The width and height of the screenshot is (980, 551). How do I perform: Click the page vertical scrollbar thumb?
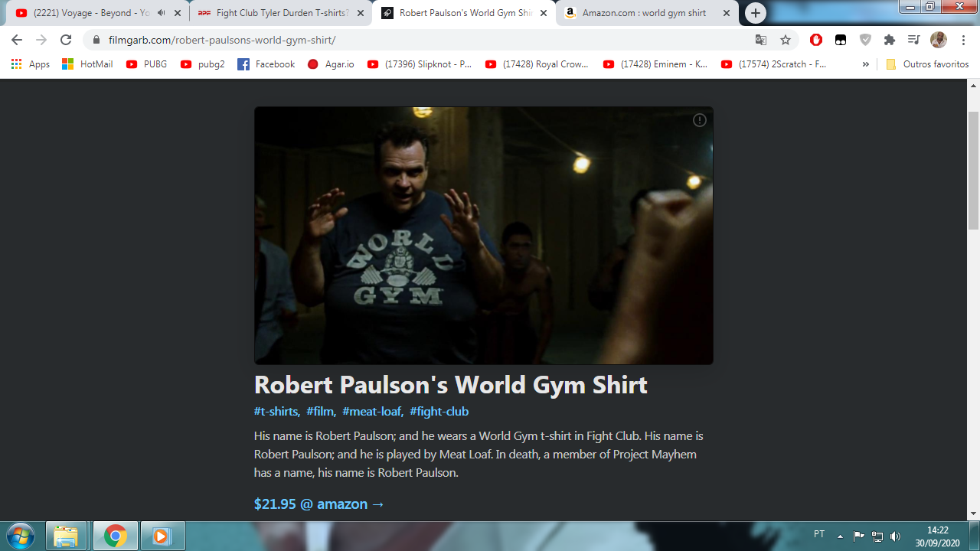click(x=974, y=170)
